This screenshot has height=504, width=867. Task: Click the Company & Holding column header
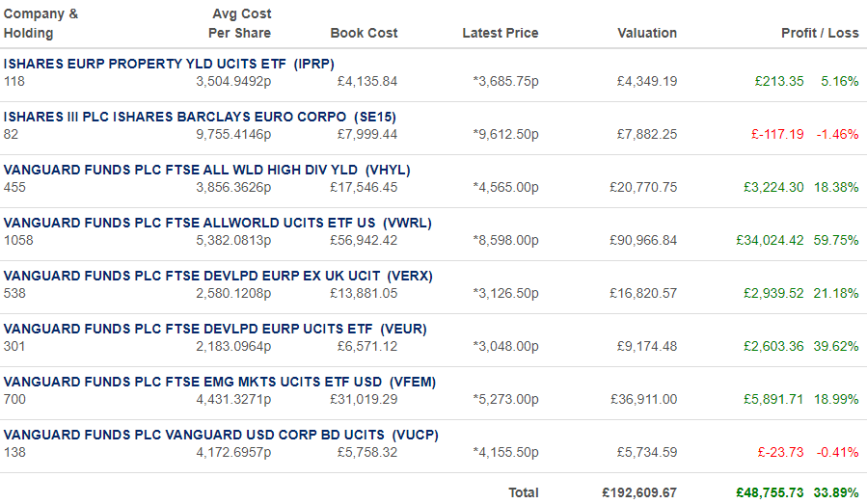tap(41, 23)
